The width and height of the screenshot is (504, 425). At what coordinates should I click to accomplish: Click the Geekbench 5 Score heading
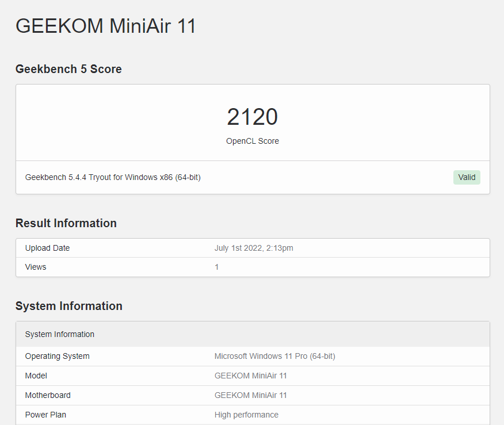click(68, 69)
